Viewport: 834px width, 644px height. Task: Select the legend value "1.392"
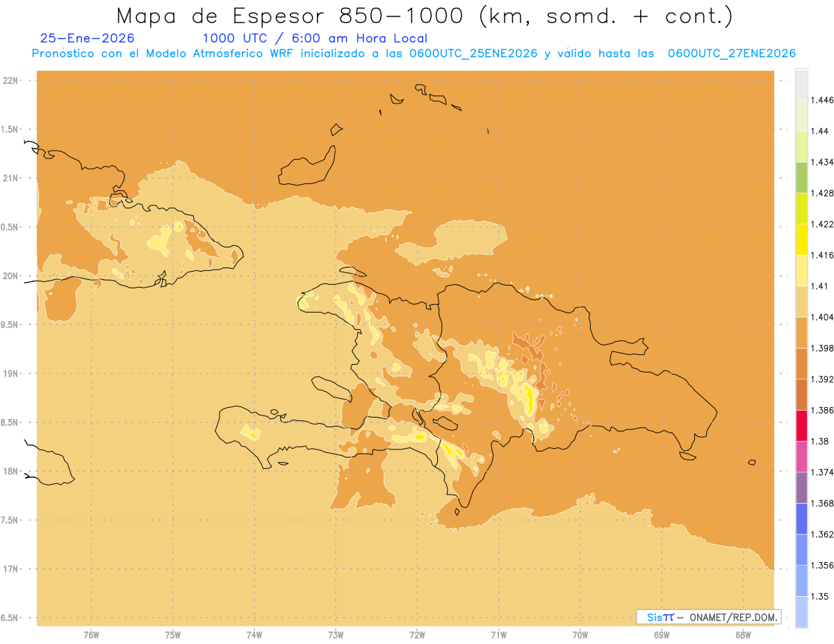point(822,379)
